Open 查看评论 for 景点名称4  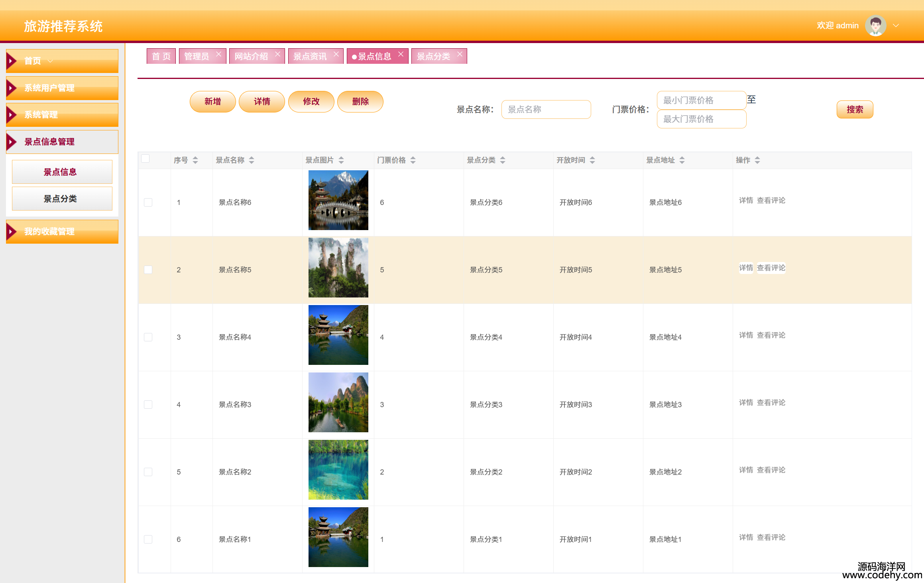pyautogui.click(x=771, y=335)
